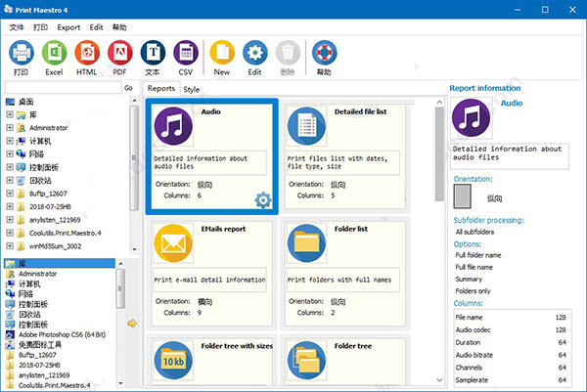Select the EMails report envelope icon
The height and width of the screenshot is (392, 587).
[173, 243]
